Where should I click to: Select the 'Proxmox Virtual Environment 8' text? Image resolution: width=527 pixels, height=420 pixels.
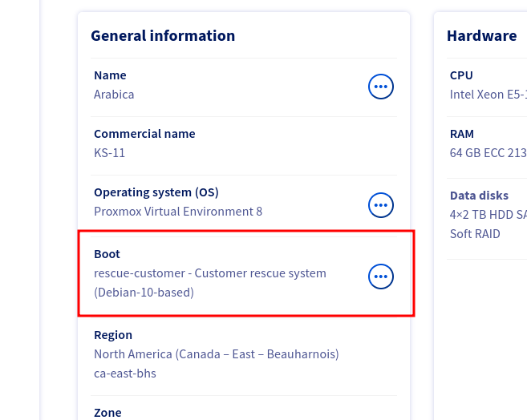(178, 212)
